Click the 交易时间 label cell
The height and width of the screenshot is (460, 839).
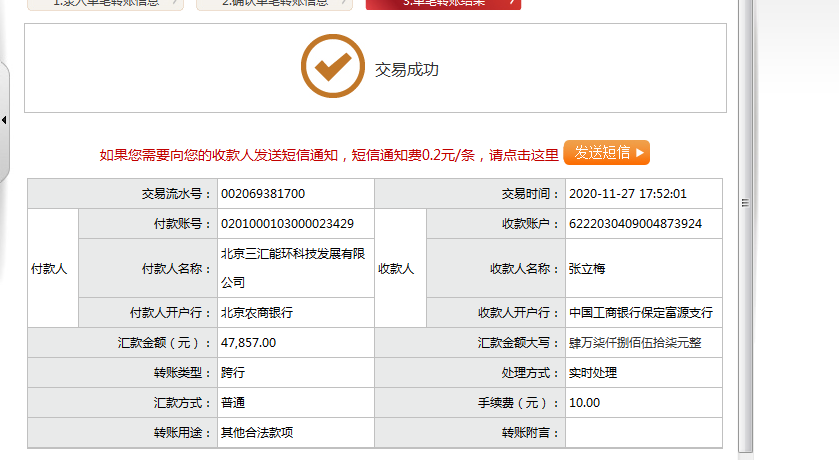[x=470, y=194]
